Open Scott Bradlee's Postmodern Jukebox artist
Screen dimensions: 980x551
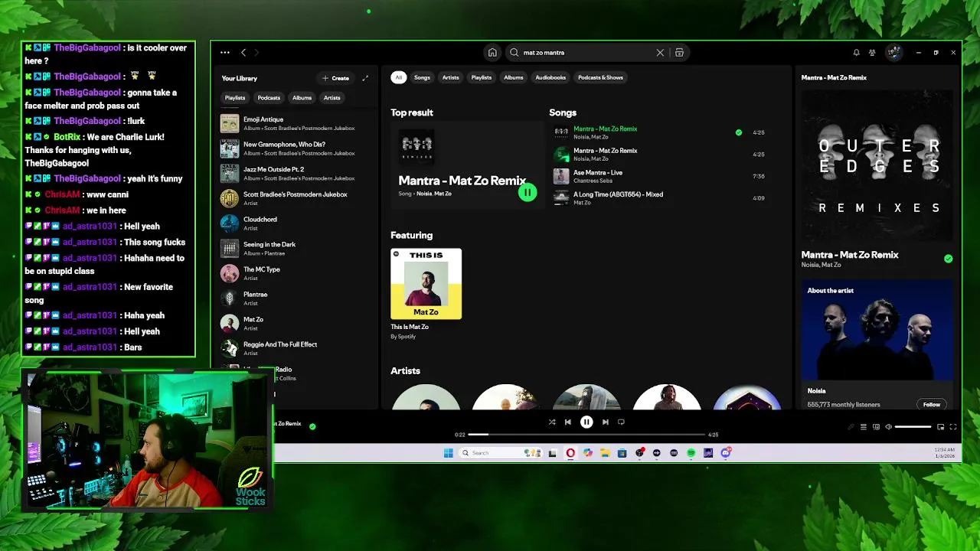click(295, 198)
